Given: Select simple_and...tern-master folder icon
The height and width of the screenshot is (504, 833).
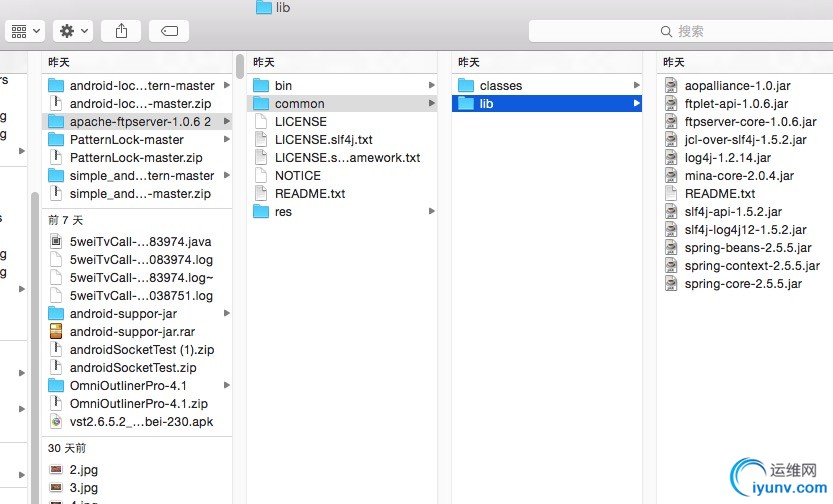Looking at the screenshot, I should coord(56,176).
